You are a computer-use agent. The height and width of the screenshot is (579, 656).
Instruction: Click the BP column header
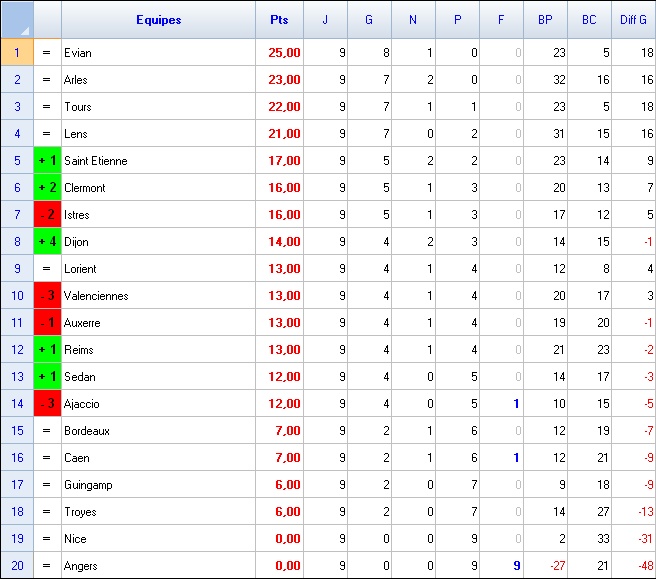[x=546, y=20]
